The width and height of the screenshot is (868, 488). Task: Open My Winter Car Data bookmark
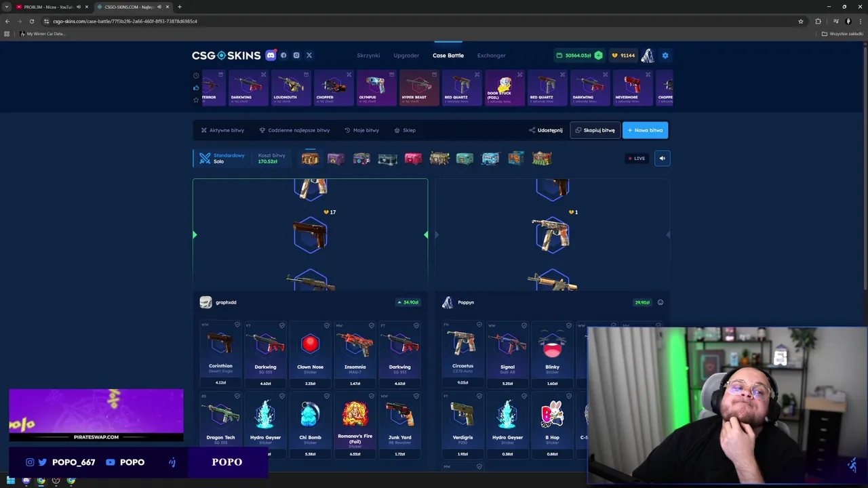(42, 34)
